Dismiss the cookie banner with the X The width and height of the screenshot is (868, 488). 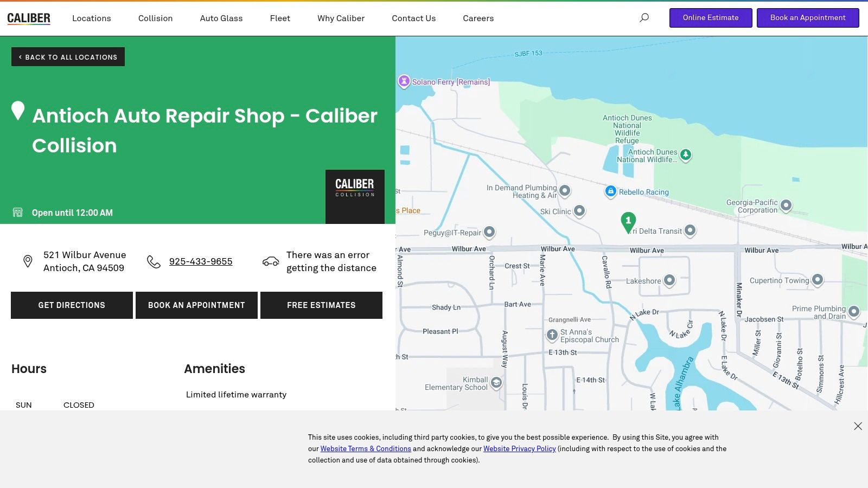(x=858, y=426)
